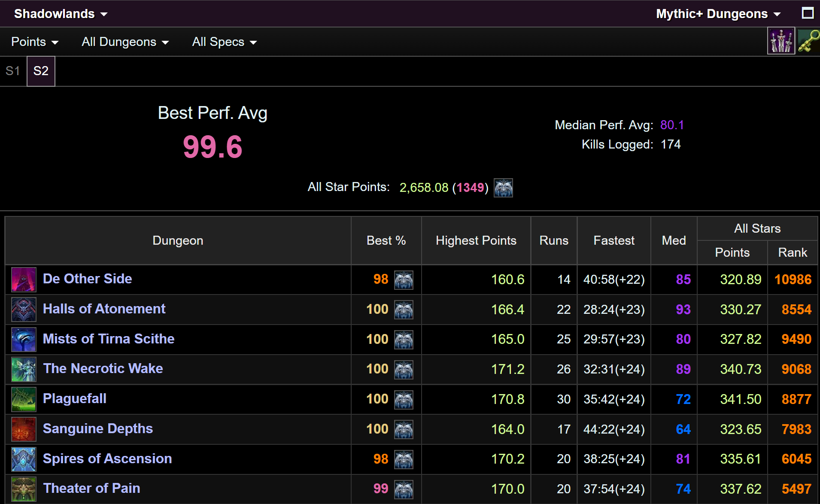Click the 99.6 Best Perf. Avg value
The image size is (820, 504).
click(x=213, y=147)
